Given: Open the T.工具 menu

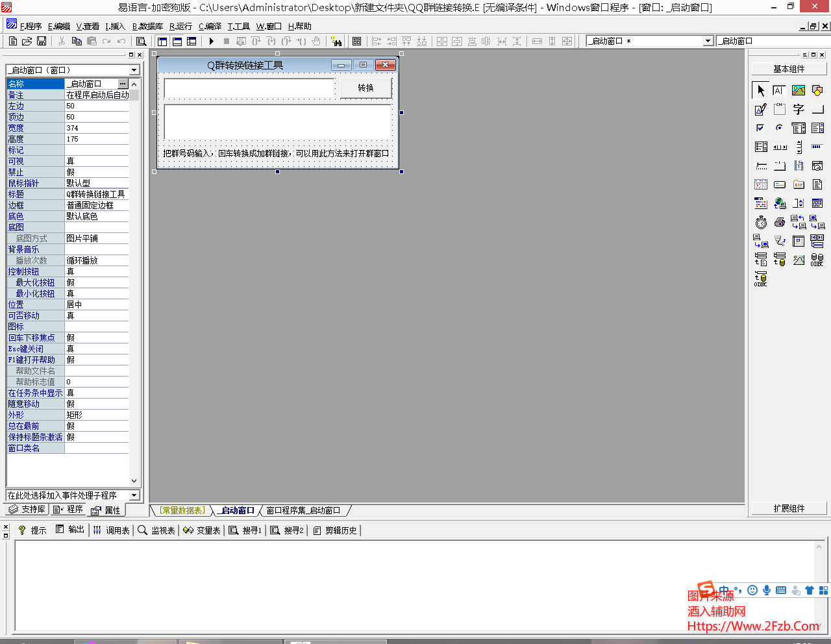Looking at the screenshot, I should click(x=238, y=26).
